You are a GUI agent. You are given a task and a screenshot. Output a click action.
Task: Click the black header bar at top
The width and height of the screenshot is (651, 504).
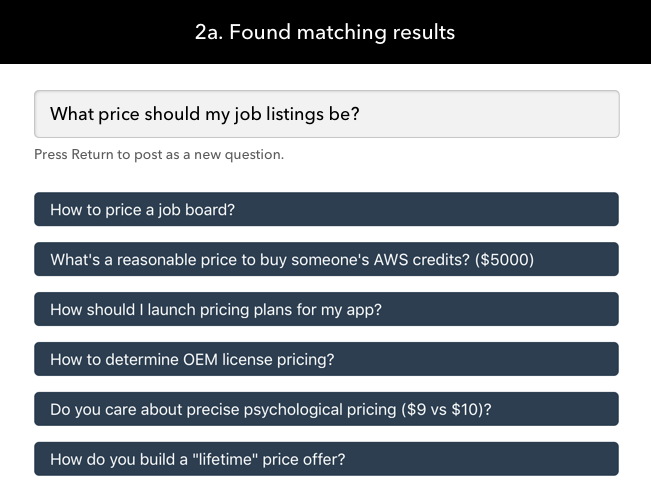coord(100,32)
